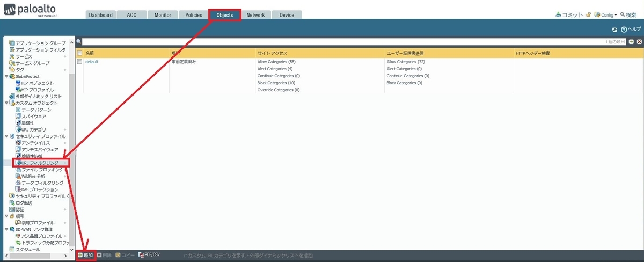
Task: Open ログ転送 in the sidebar
Action: [x=20, y=203]
